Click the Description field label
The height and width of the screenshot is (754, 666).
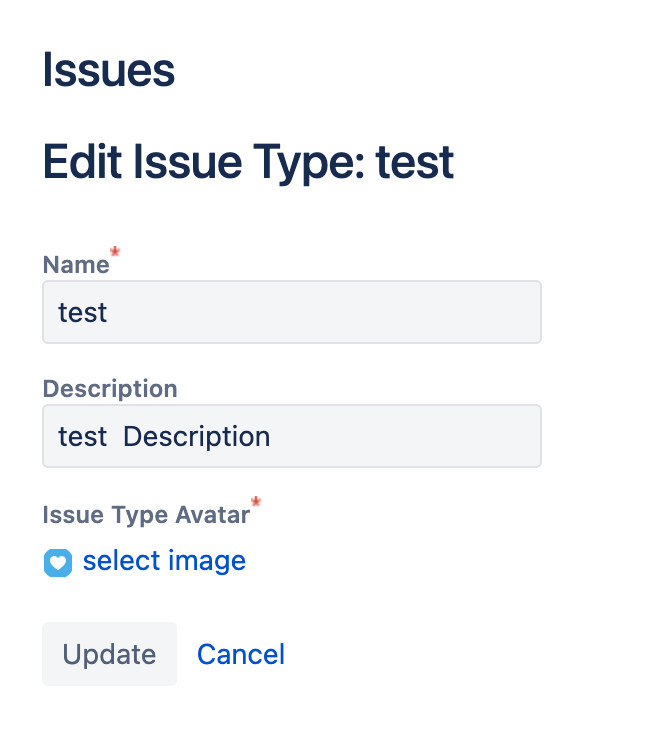(x=110, y=389)
